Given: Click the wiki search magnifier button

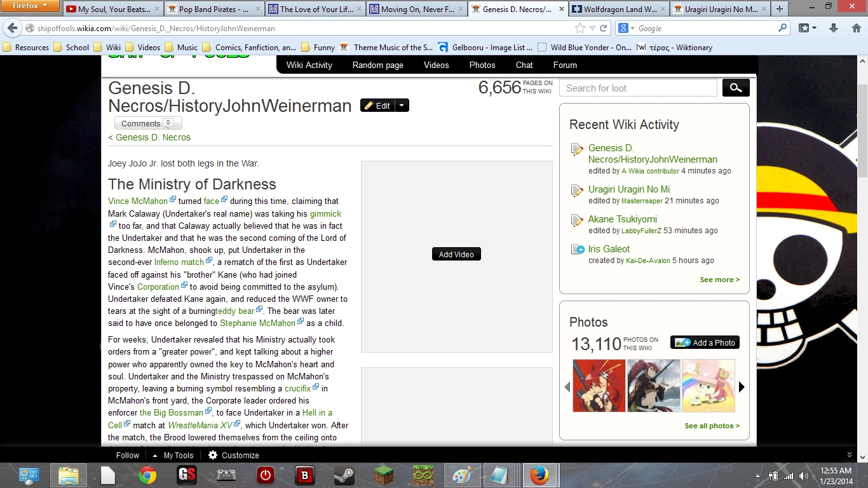Looking at the screenshot, I should 736,88.
